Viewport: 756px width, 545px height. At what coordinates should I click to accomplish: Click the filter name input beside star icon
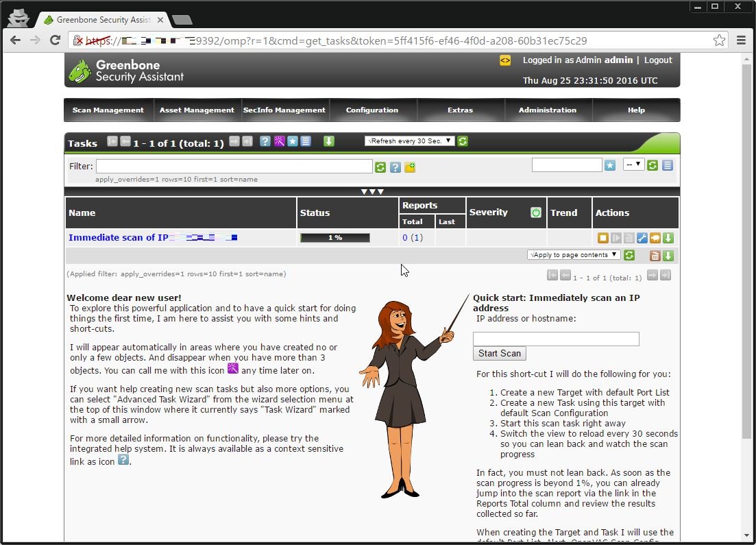tap(567, 165)
